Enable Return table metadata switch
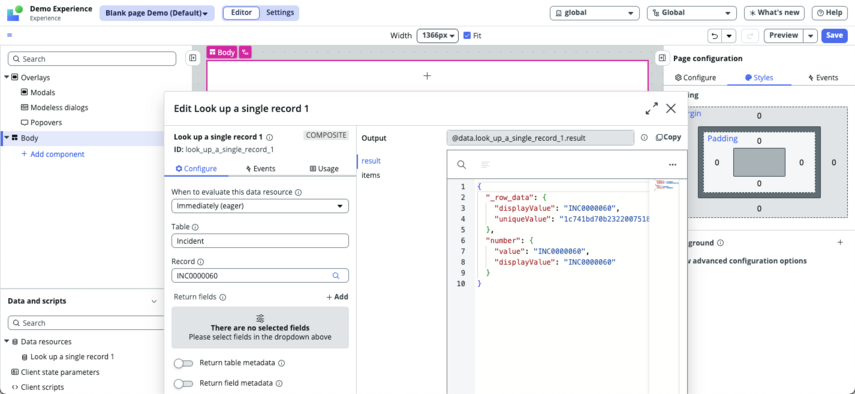 coord(183,363)
